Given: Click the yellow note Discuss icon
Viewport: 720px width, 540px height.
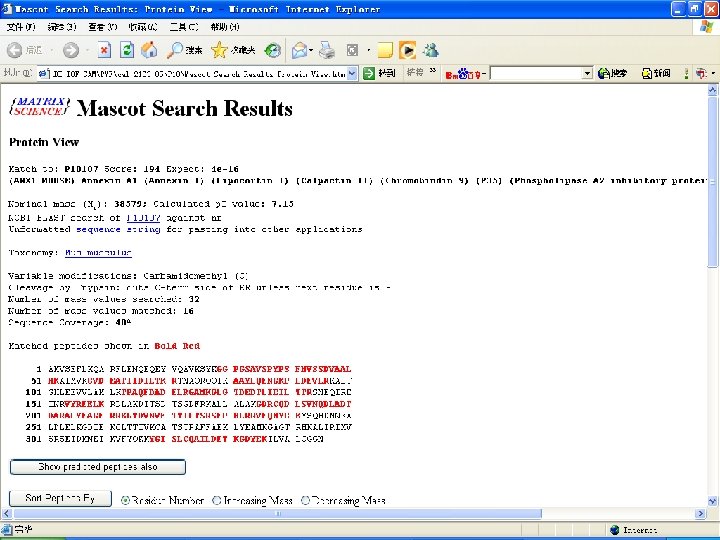Looking at the screenshot, I should click(x=385, y=50).
